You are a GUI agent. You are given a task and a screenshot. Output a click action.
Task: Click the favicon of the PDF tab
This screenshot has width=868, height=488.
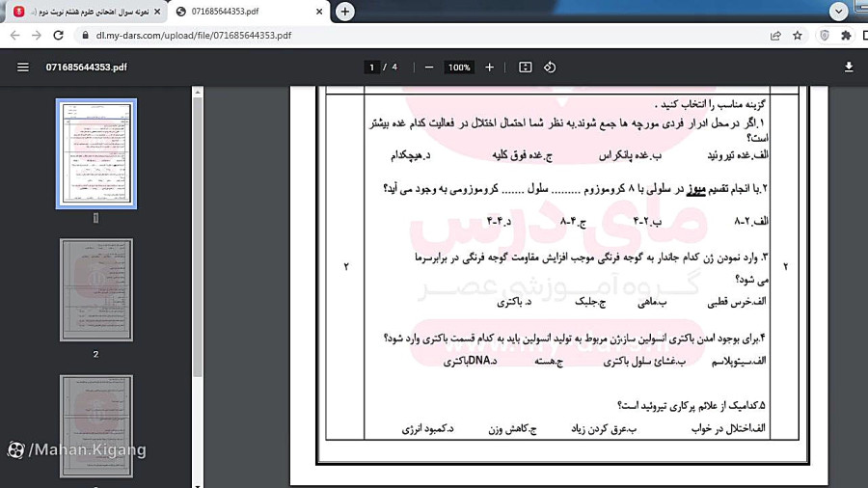181,12
